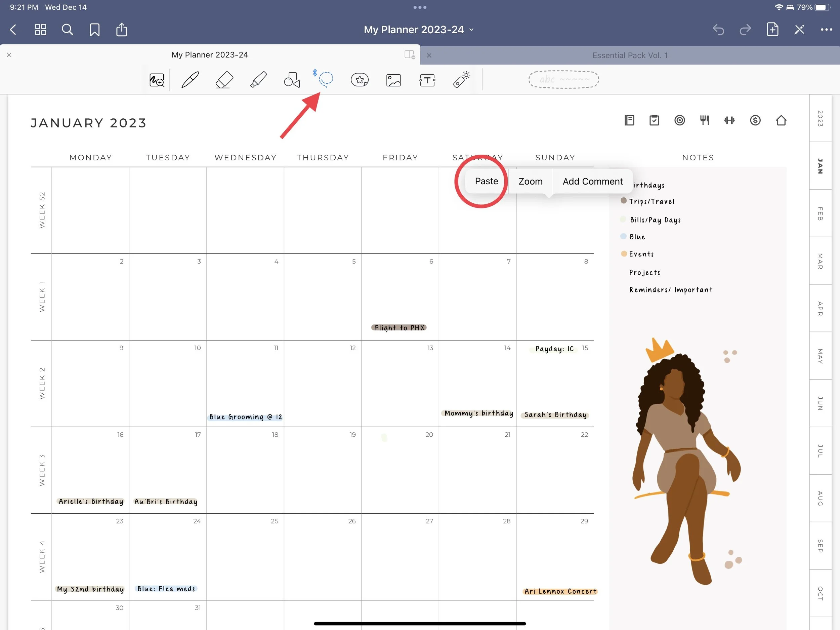Open the Image insert tool
Viewport: 840px width, 630px height.
(x=393, y=80)
